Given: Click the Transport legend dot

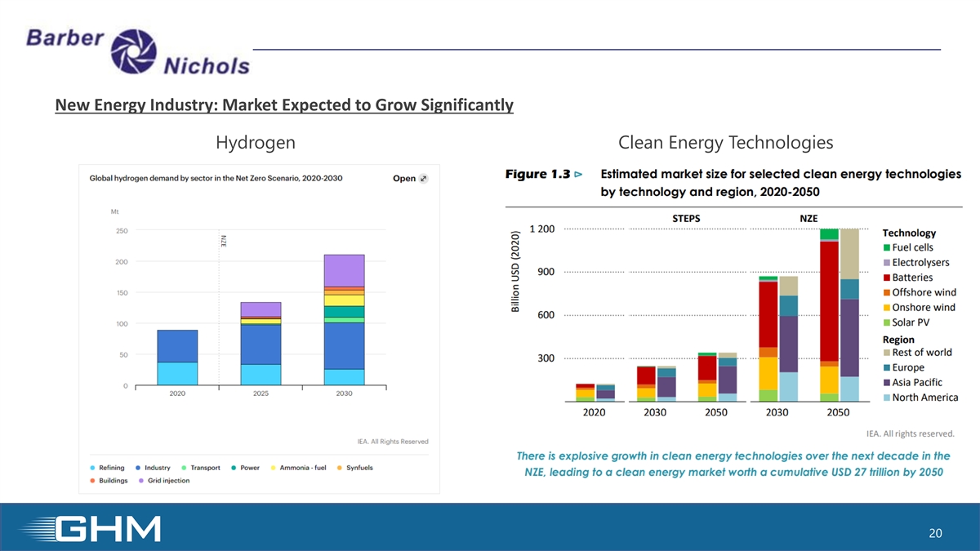Looking at the screenshot, I should [x=185, y=468].
